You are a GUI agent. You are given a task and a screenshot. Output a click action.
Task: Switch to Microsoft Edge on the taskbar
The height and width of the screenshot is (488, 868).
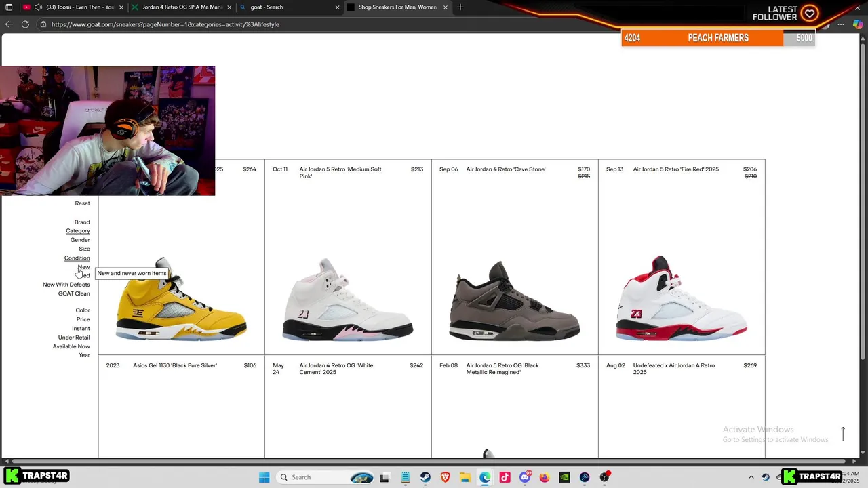[x=485, y=477]
